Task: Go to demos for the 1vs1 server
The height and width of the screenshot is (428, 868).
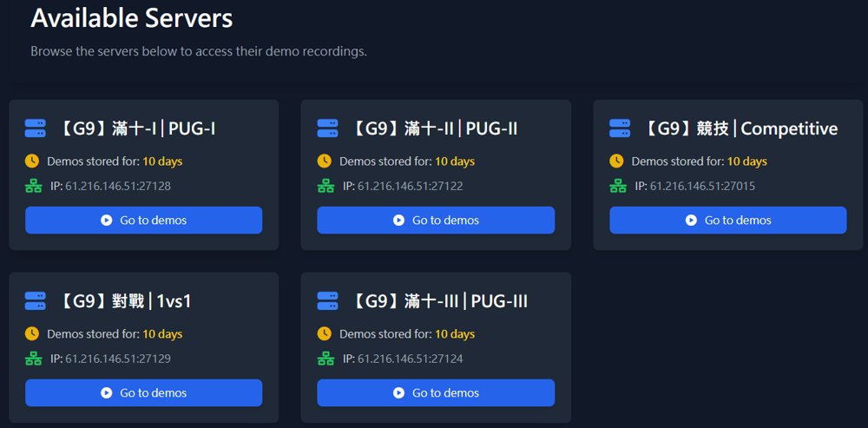Action: tap(143, 393)
